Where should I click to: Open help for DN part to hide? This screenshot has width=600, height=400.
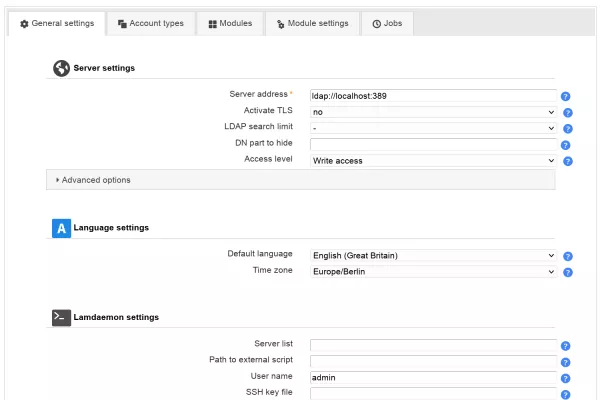point(565,145)
